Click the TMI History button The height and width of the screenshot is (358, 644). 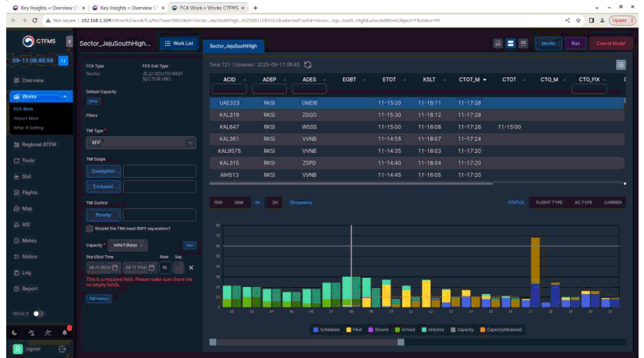click(98, 299)
